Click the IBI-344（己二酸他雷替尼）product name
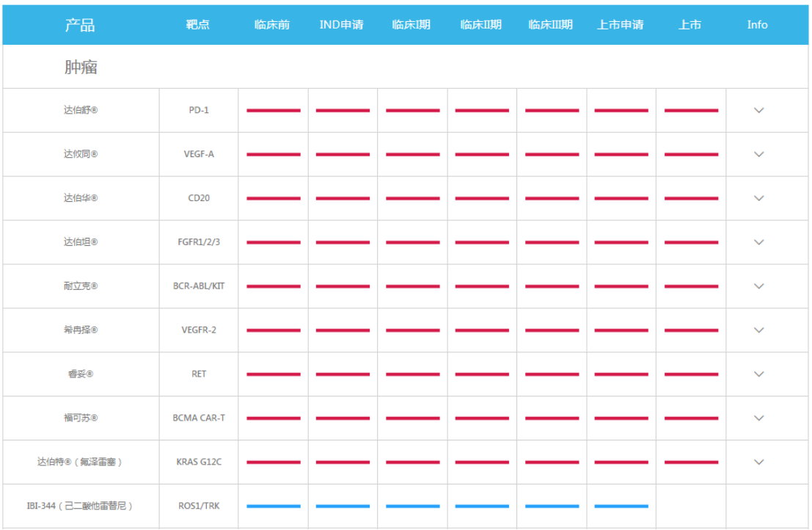The image size is (812, 530). coord(81,506)
